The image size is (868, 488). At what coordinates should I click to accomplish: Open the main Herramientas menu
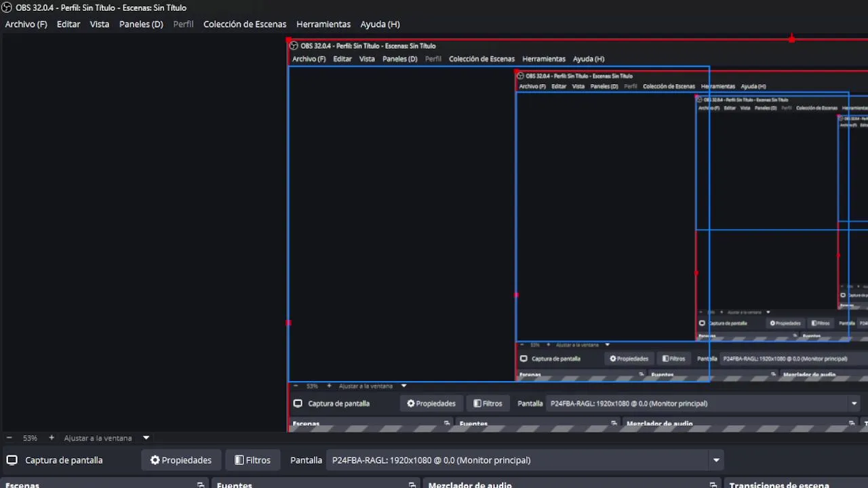pos(323,24)
